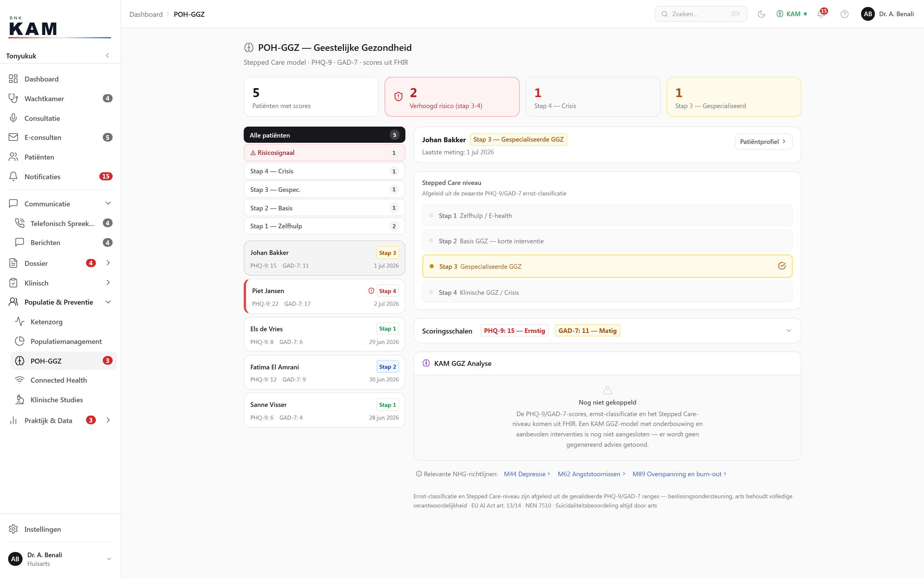This screenshot has width=924, height=578.
Task: Select patient card Fatima El Amrani
Action: 324,372
